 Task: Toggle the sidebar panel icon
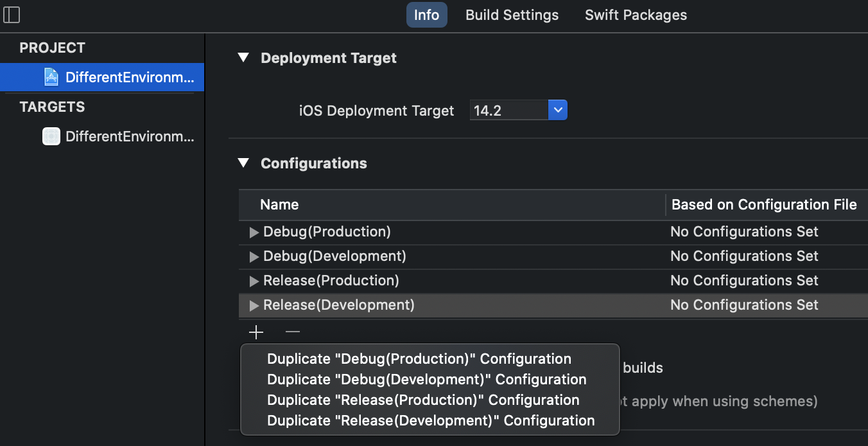pyautogui.click(x=12, y=15)
